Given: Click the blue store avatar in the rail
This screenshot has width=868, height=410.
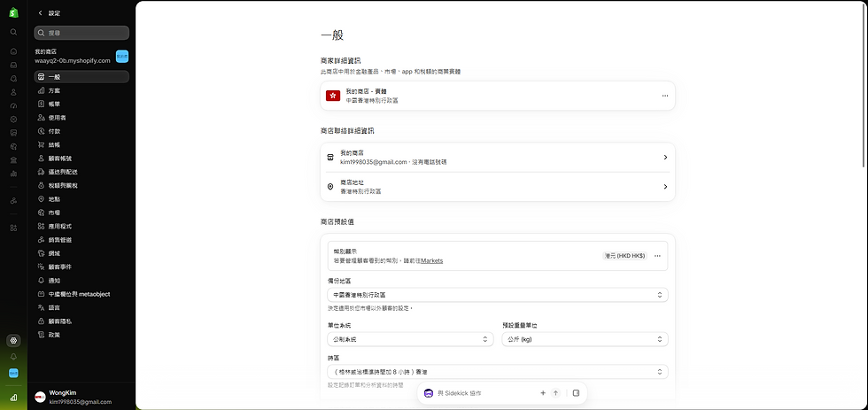Looking at the screenshot, I should tap(14, 373).
